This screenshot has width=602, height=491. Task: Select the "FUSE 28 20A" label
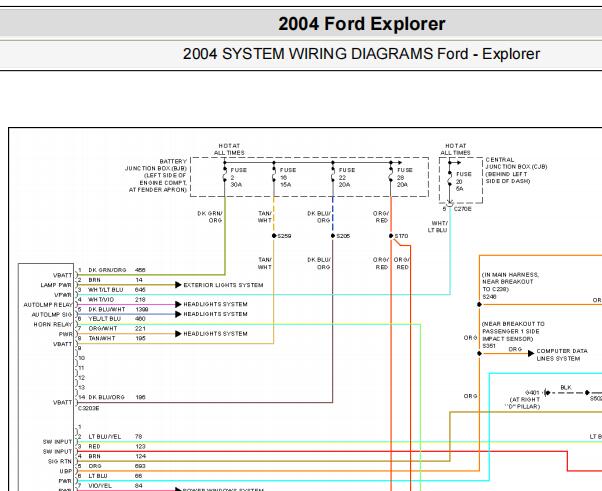pos(404,177)
